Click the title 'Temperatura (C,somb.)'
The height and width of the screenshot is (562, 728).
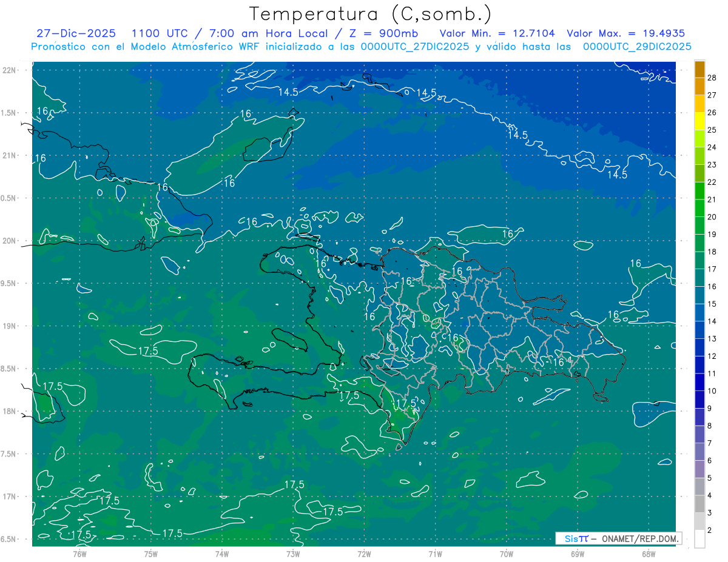pyautogui.click(x=370, y=14)
